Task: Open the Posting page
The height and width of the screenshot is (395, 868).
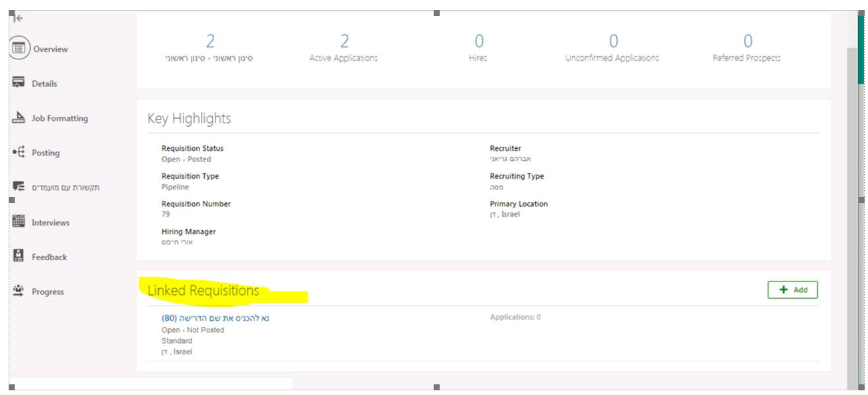Action: 45,153
